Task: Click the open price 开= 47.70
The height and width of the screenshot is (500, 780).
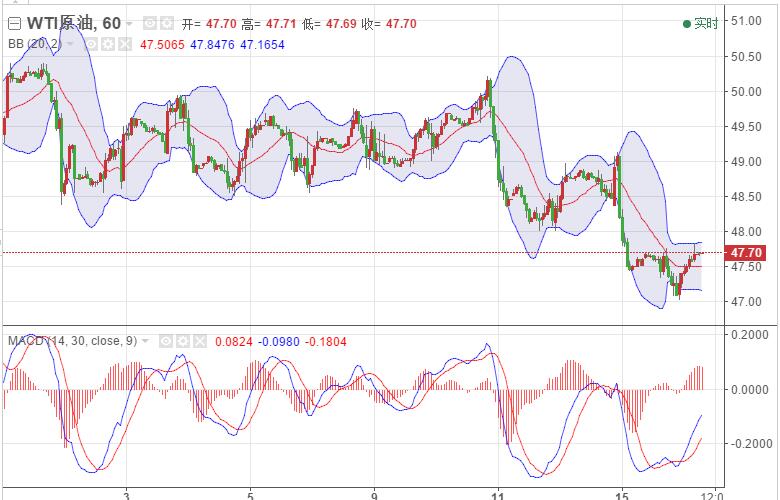Action: [209, 24]
